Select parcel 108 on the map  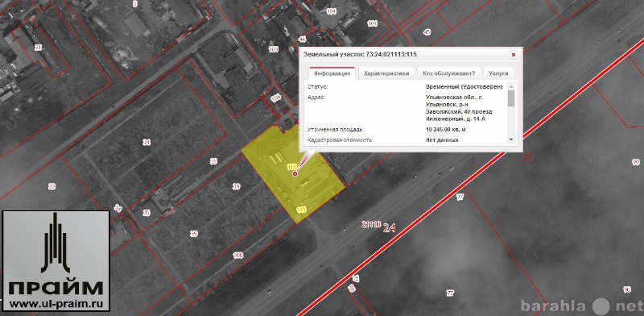point(237,256)
